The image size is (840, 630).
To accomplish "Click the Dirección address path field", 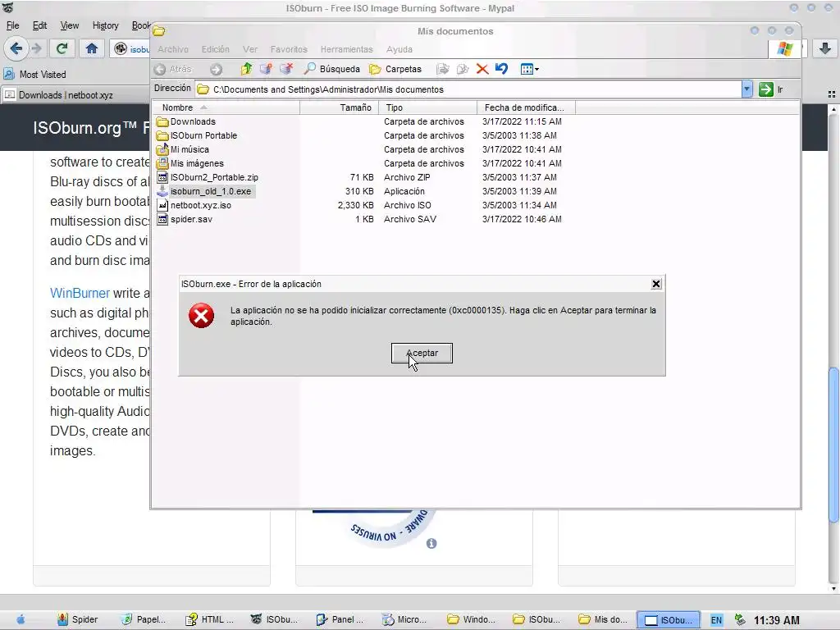I will (468, 89).
